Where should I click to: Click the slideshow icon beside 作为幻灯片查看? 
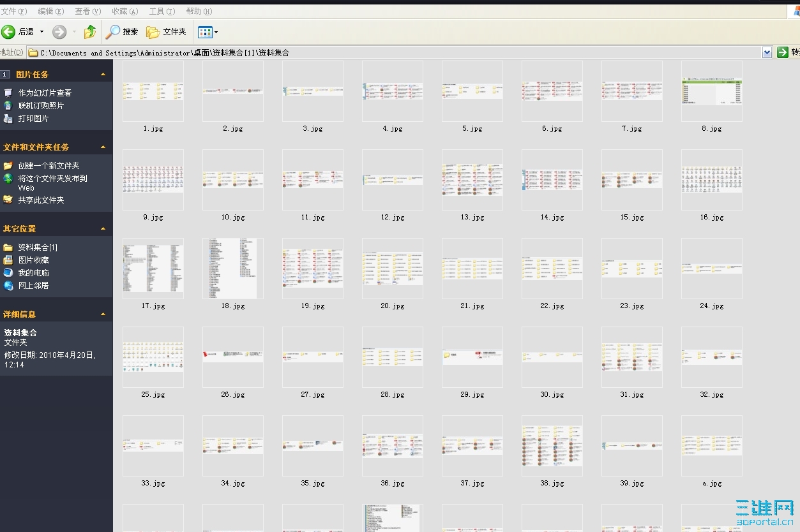coord(8,93)
